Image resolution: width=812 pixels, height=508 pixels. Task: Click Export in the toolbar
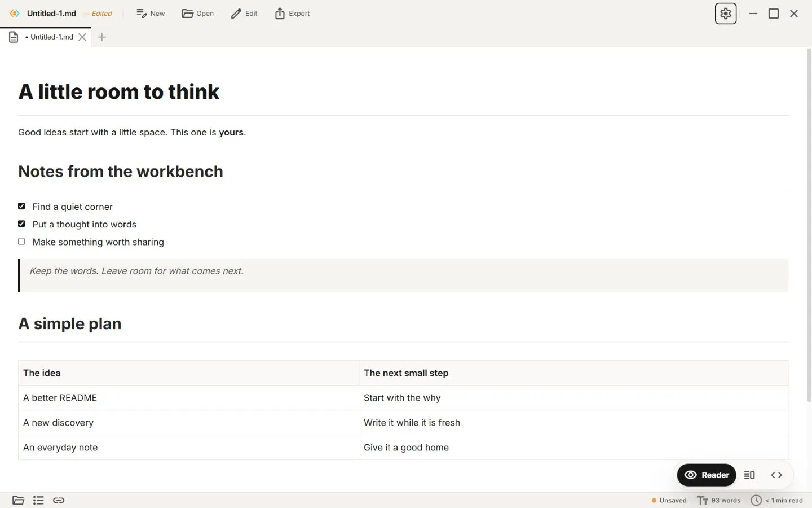[292, 14]
